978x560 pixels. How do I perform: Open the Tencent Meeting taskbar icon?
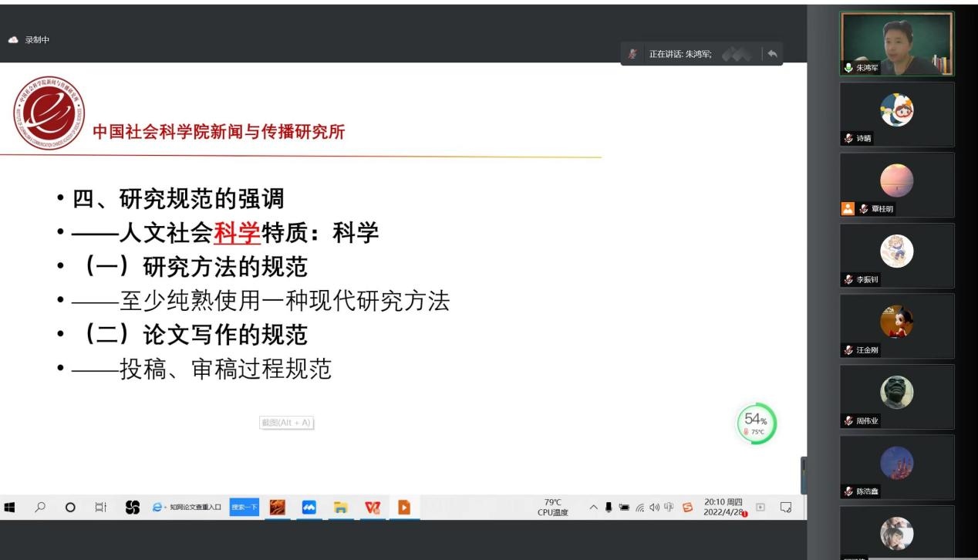coord(309,507)
